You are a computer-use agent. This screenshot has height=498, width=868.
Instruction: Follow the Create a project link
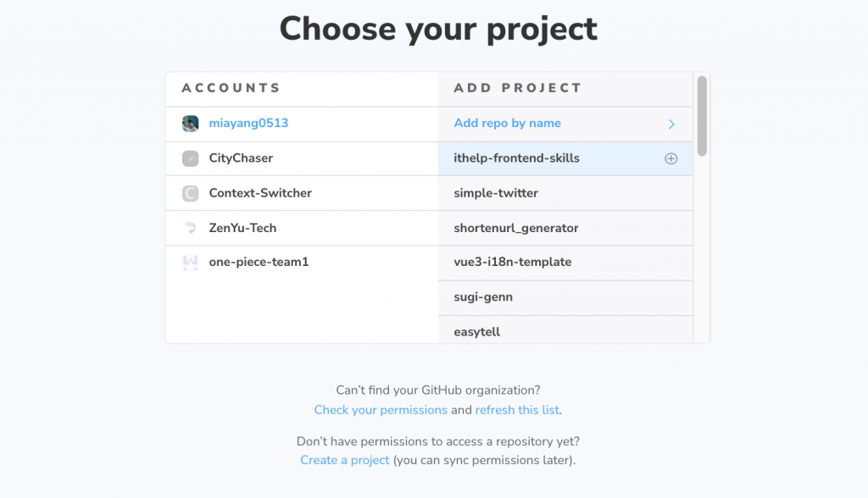pyautogui.click(x=345, y=460)
